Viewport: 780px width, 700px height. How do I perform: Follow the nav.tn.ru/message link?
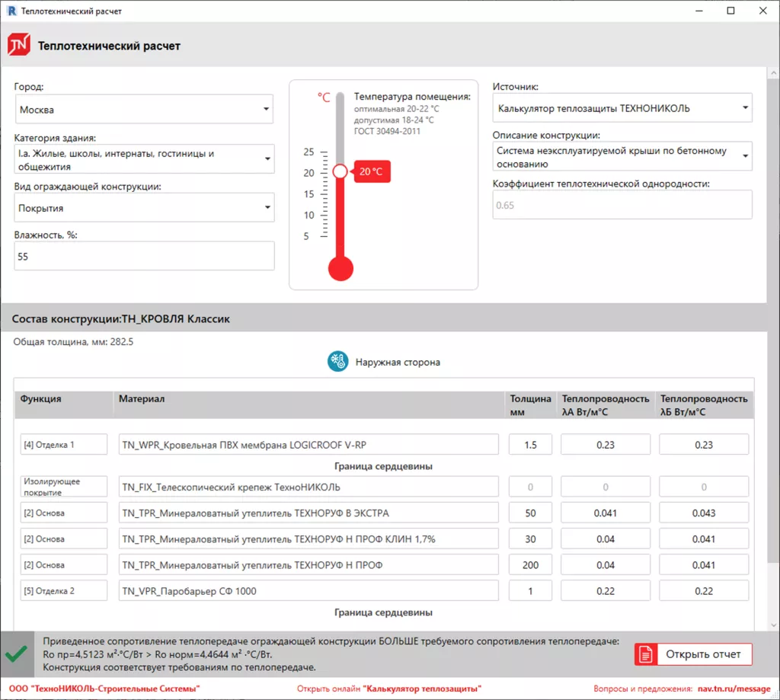click(723, 689)
